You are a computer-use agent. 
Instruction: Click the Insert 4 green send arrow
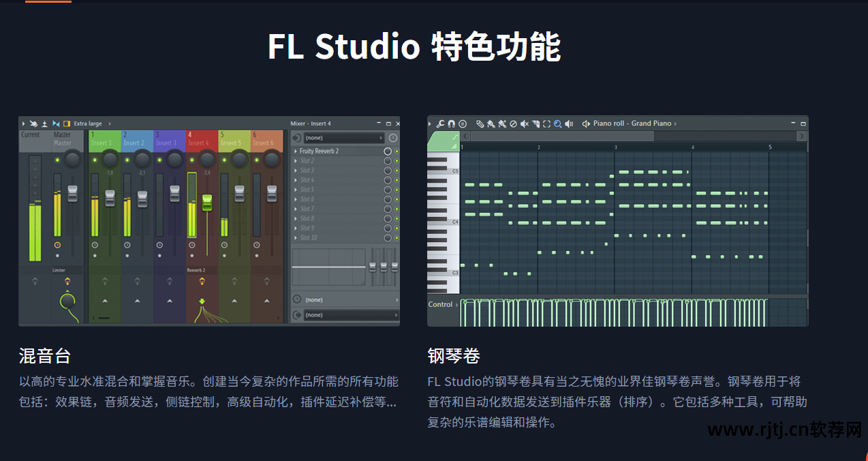coord(202,301)
